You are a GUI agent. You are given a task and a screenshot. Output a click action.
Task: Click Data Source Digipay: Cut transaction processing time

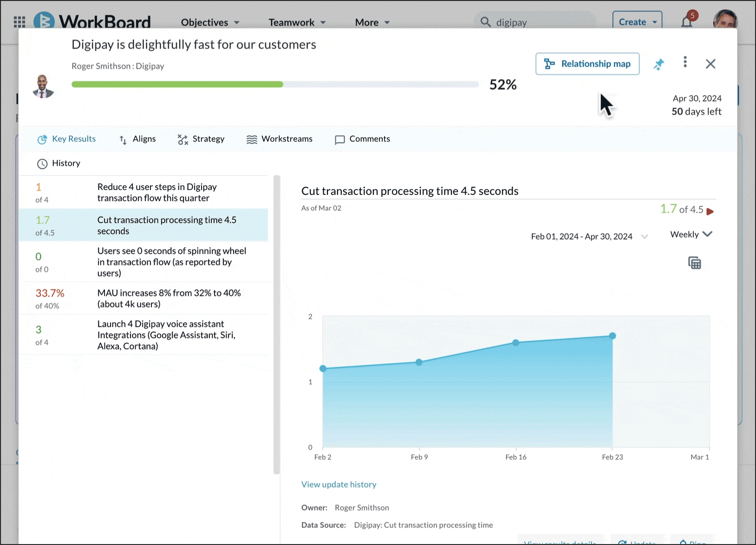click(423, 525)
